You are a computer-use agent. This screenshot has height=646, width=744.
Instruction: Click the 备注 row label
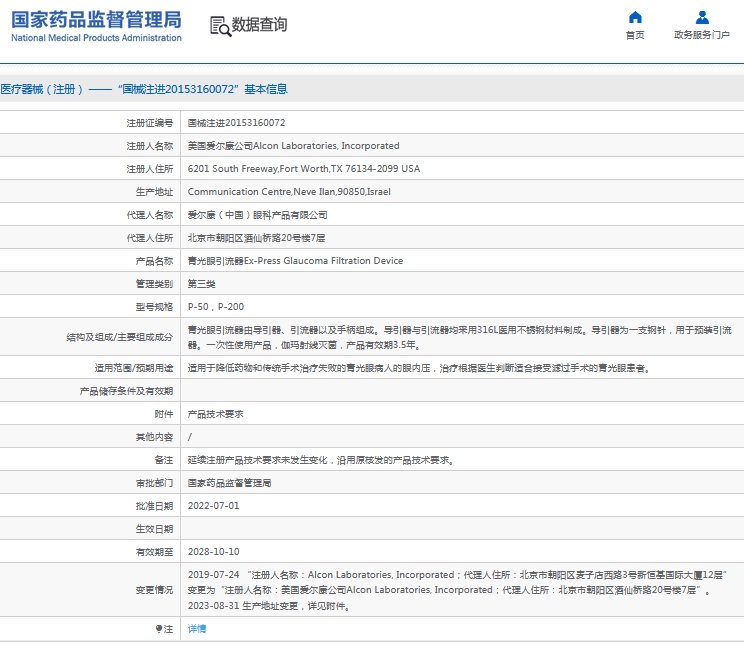[164, 460]
